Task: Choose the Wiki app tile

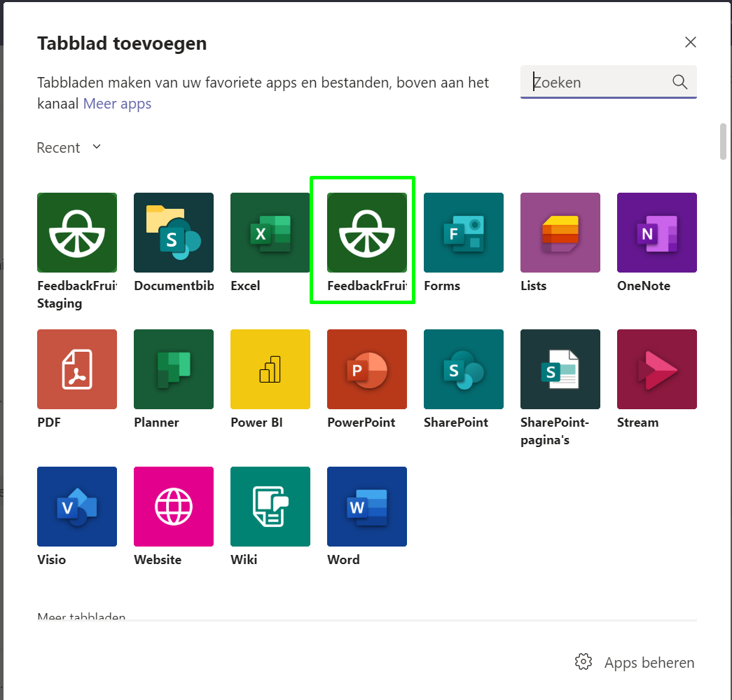Action: tap(270, 507)
